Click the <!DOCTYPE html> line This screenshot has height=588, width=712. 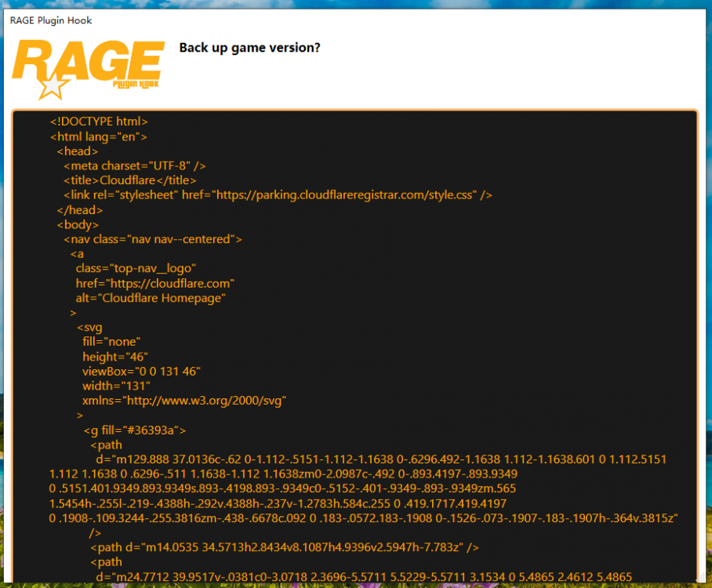click(99, 122)
